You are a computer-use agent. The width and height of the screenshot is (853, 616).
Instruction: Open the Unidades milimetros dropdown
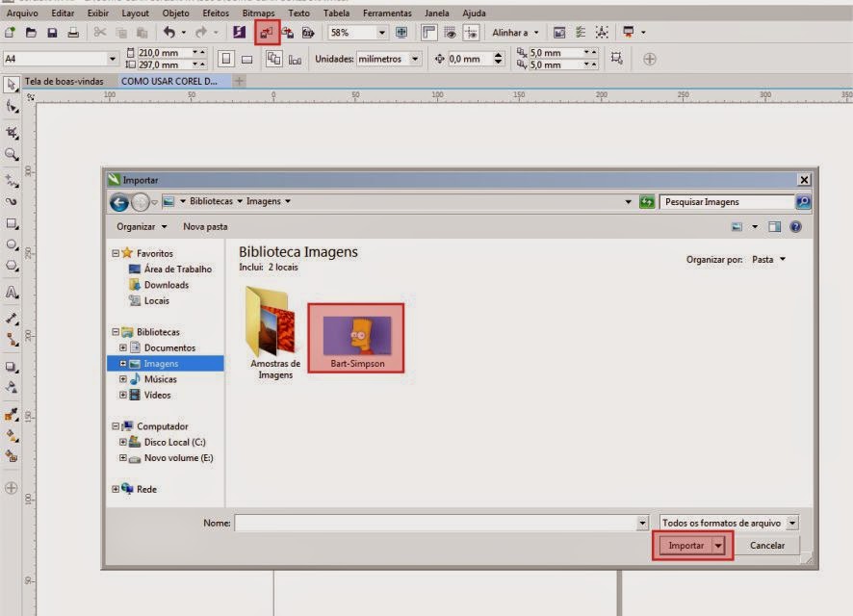(414, 58)
